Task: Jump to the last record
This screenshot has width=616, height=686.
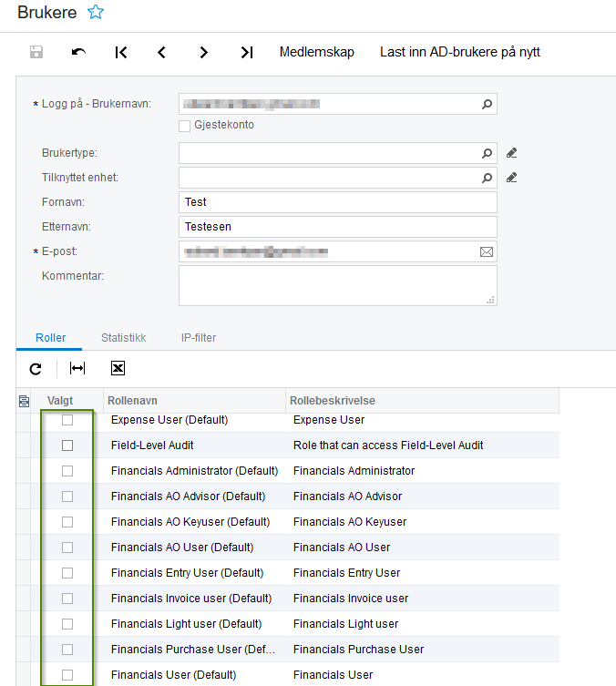Action: tap(246, 52)
